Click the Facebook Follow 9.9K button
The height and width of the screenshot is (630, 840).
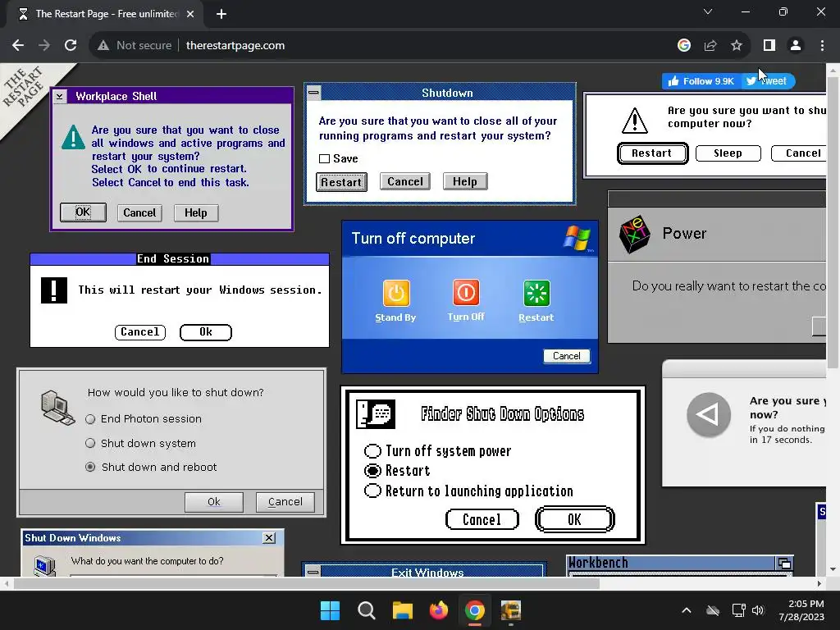702,81
